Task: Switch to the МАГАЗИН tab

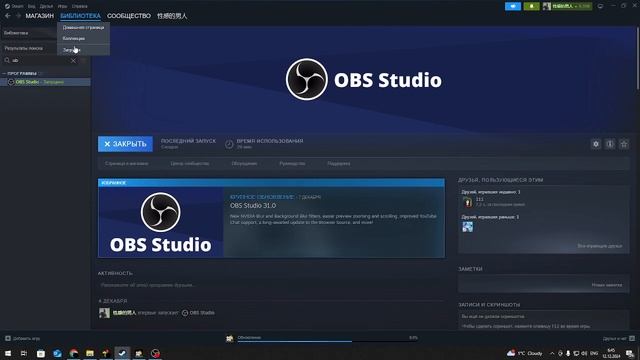Action: [x=40, y=16]
